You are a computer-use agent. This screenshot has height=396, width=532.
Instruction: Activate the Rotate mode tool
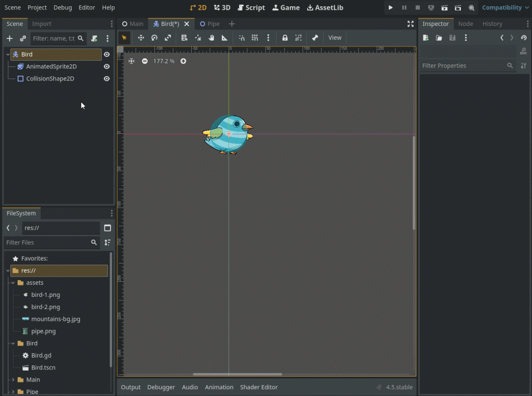click(154, 38)
